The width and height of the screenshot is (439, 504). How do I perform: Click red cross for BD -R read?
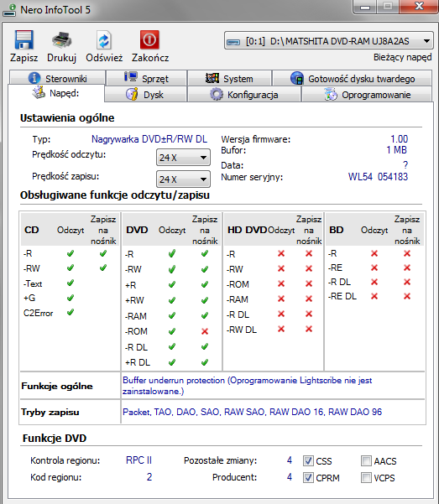click(374, 253)
